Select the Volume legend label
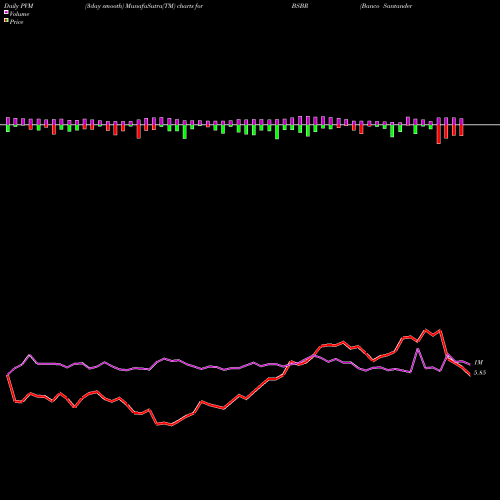This screenshot has width=500, height=500. pos(19,14)
